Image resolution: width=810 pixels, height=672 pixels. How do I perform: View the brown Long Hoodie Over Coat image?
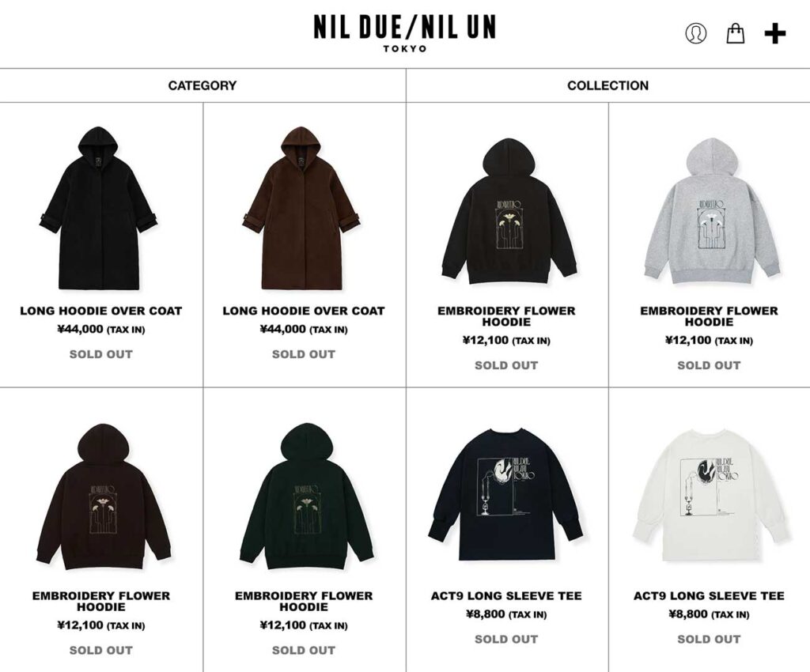tap(301, 207)
